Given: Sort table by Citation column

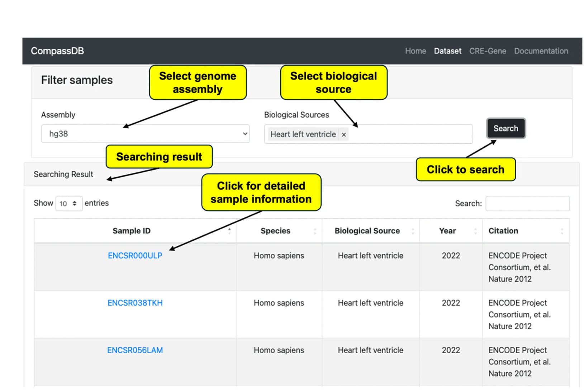Looking at the screenshot, I should click(x=526, y=231).
